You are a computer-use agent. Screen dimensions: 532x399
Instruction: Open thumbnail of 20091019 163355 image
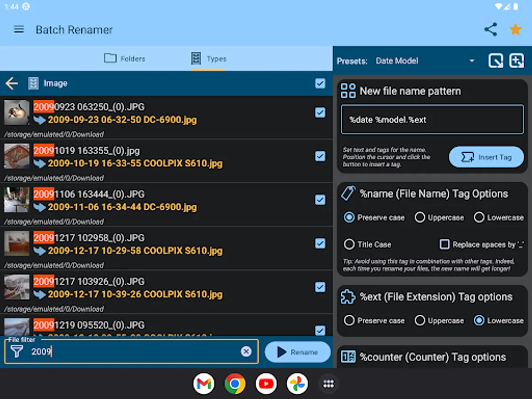pyautogui.click(x=17, y=156)
